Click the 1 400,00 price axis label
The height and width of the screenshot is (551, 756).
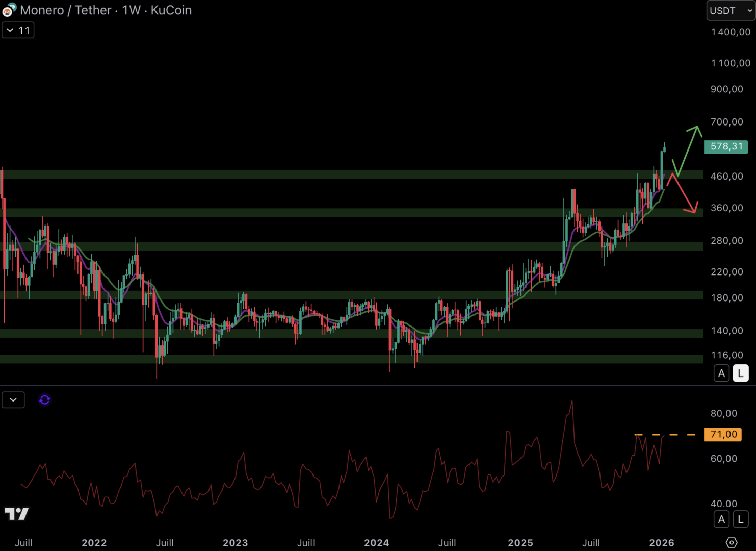731,32
